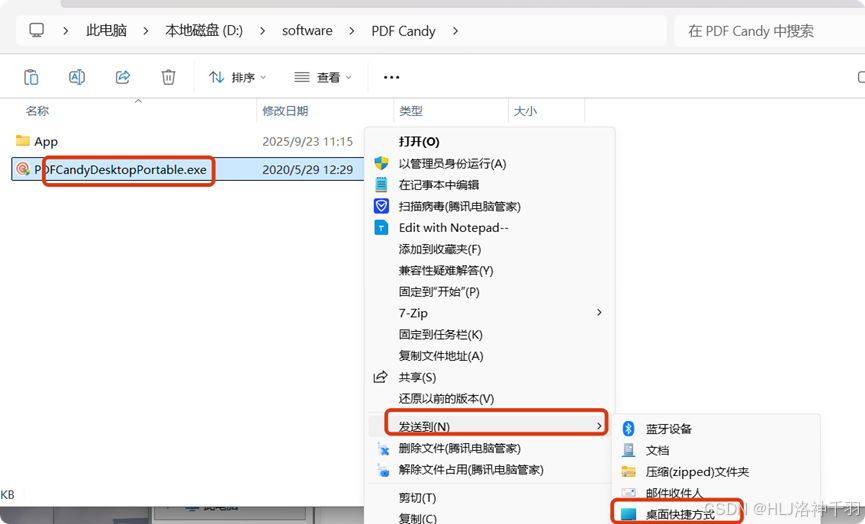
Task: Choose 固定到任务栏(K)
Action: [440, 335]
